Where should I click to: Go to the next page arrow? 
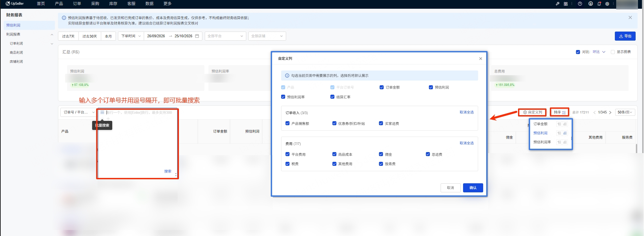coord(610,112)
